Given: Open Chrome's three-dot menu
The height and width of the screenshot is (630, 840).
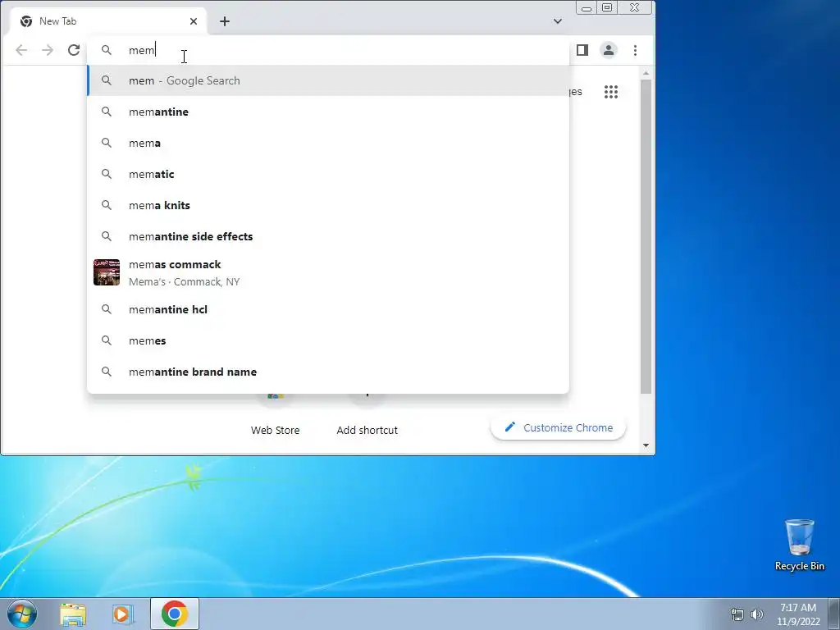Looking at the screenshot, I should [x=636, y=50].
